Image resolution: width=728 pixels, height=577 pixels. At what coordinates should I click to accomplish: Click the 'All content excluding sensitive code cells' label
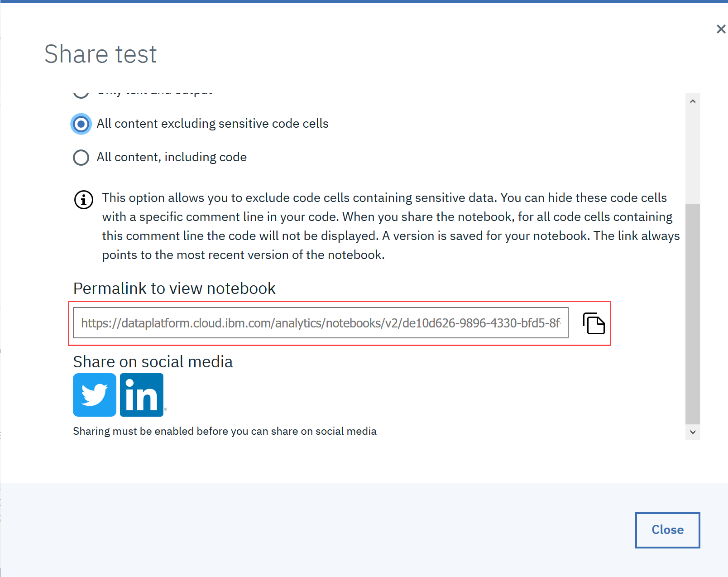[x=212, y=124]
